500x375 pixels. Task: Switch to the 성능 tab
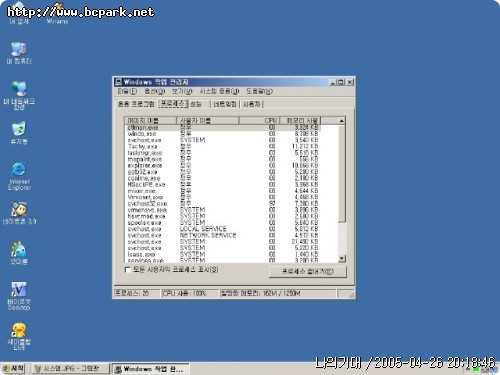point(196,104)
